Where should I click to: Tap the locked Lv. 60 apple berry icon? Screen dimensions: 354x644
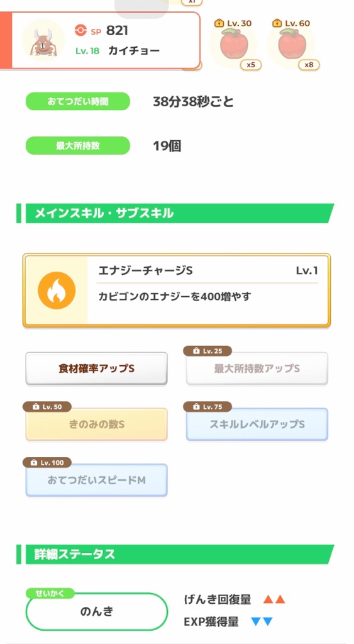click(290, 44)
